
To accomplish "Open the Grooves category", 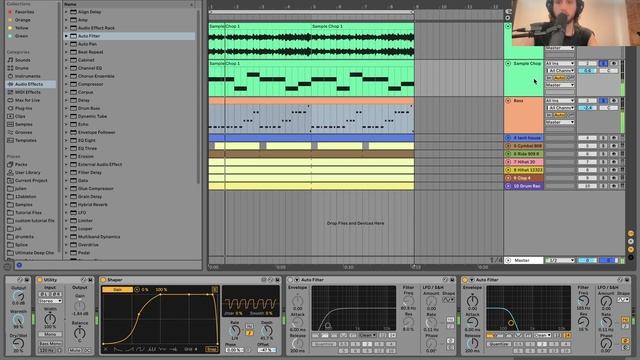I will (x=23, y=132).
